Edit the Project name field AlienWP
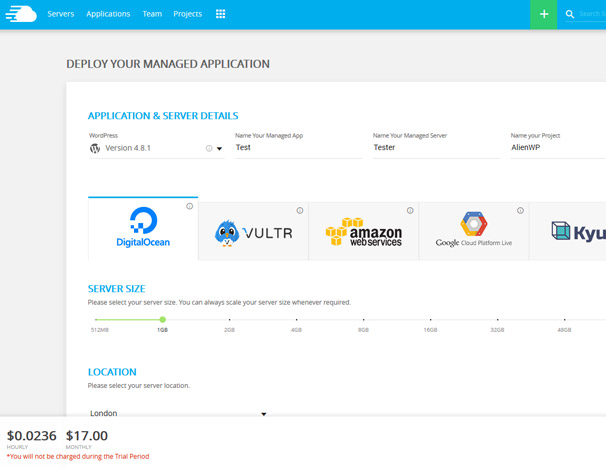This screenshot has height=469, width=606. click(x=558, y=148)
